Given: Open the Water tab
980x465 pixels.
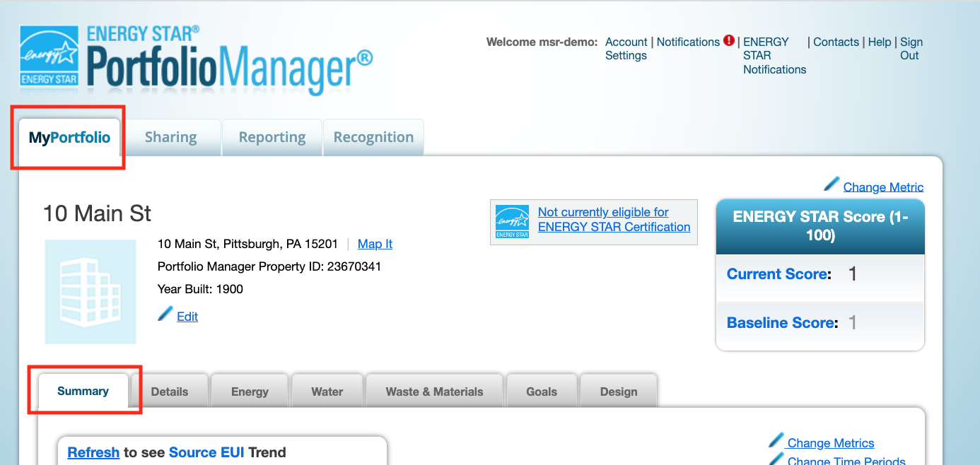Looking at the screenshot, I should 327,392.
